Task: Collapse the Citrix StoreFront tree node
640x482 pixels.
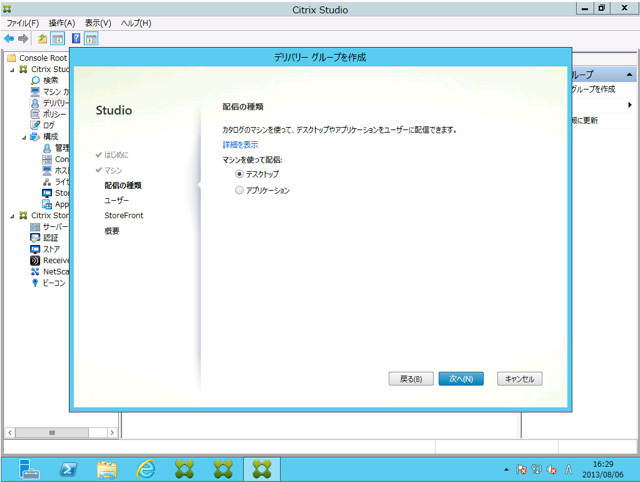Action: click(12, 216)
